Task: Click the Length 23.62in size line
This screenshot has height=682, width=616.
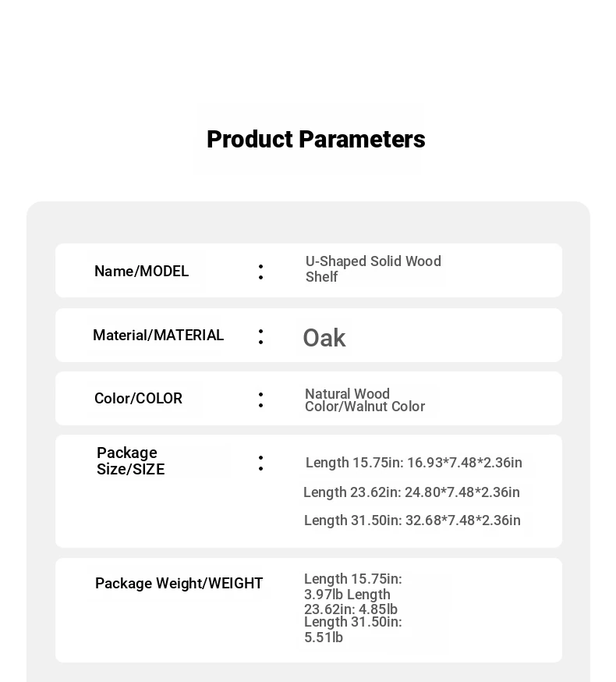Action: 411,492
